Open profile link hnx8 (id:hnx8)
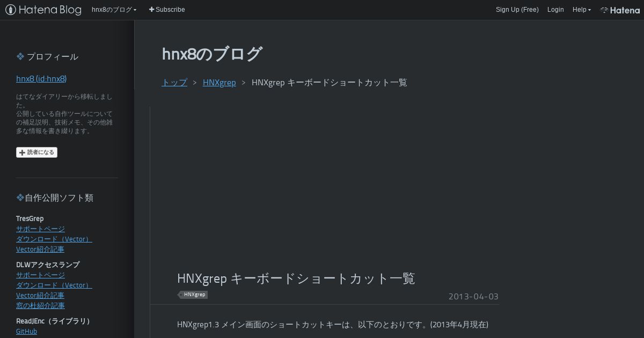The height and width of the screenshot is (338, 644). click(x=41, y=78)
